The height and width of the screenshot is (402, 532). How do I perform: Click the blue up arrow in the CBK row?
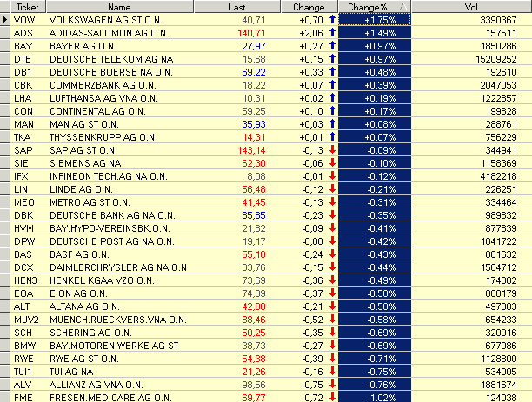coord(332,85)
